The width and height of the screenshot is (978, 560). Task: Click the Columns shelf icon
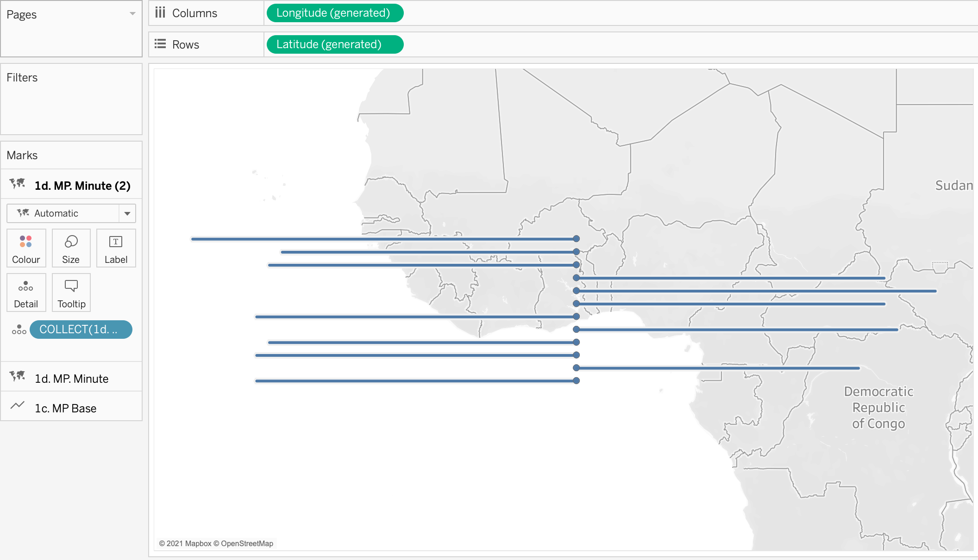(160, 12)
